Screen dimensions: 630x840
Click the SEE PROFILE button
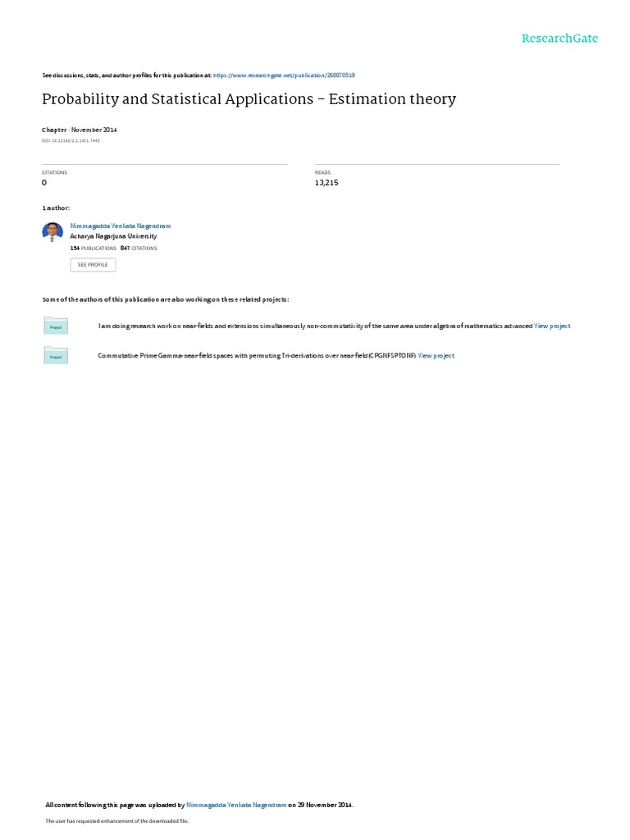(93, 265)
